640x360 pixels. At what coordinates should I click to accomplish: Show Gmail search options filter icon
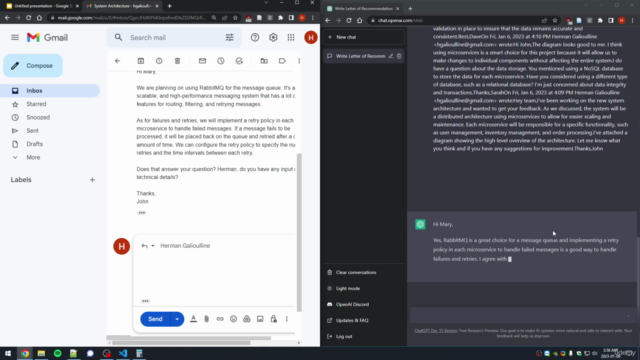point(230,38)
